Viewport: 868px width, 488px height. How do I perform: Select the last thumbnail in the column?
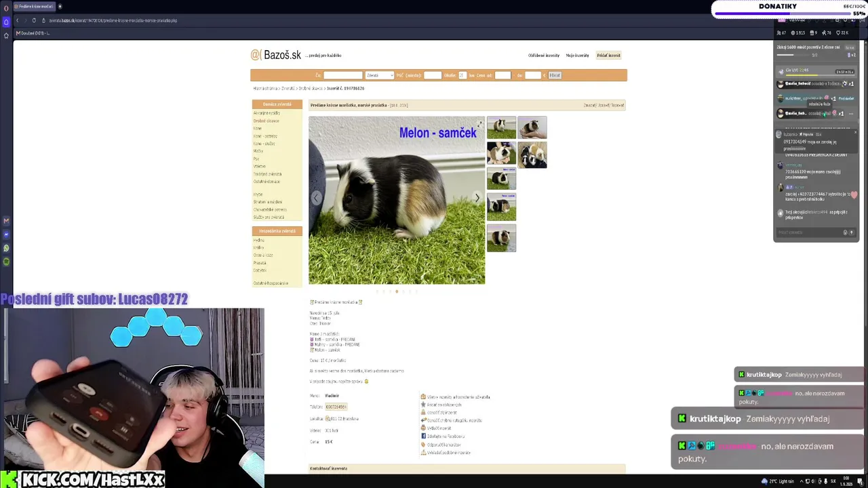click(x=501, y=238)
